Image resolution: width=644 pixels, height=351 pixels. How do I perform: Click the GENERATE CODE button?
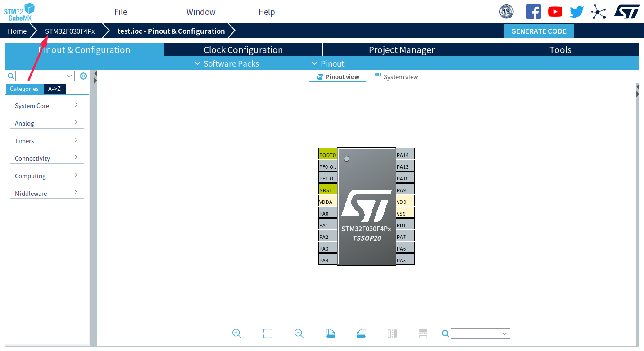[539, 31]
